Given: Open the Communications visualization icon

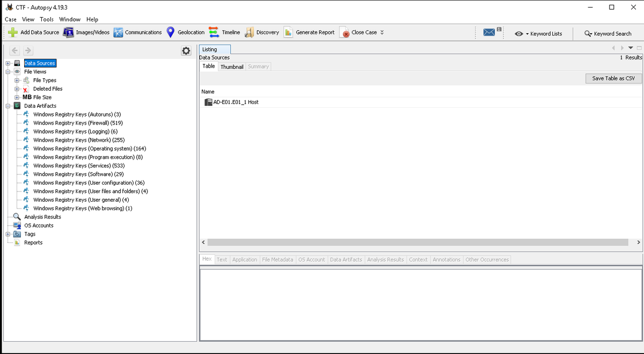Looking at the screenshot, I should coord(118,32).
